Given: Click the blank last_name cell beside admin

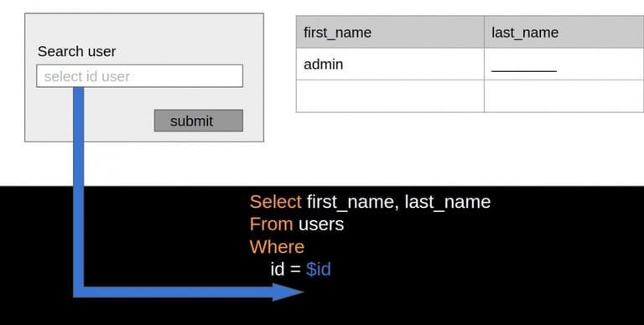Looking at the screenshot, I should tap(563, 64).
